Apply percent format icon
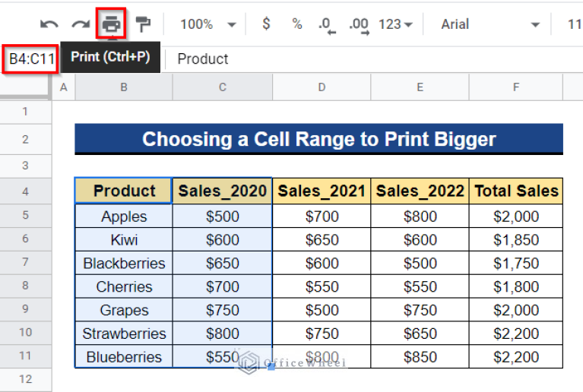 pos(297,24)
